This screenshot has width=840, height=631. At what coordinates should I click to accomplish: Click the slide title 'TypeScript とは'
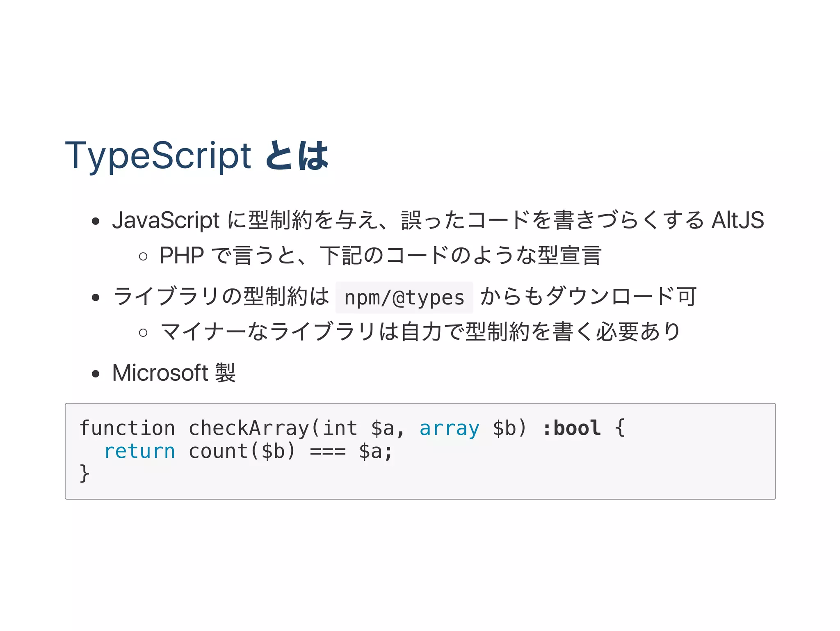[x=197, y=156]
